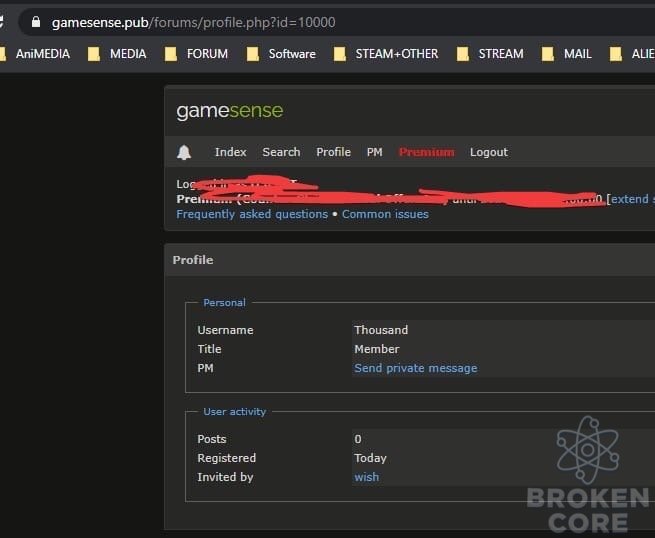Click the User activity legend
655x538 pixels.
pyautogui.click(x=234, y=412)
